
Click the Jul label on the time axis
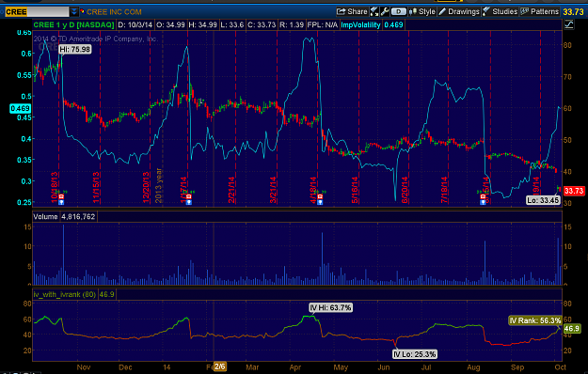click(426, 367)
